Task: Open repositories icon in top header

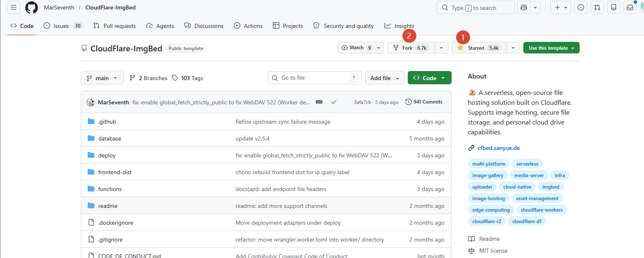Action: click(x=614, y=7)
